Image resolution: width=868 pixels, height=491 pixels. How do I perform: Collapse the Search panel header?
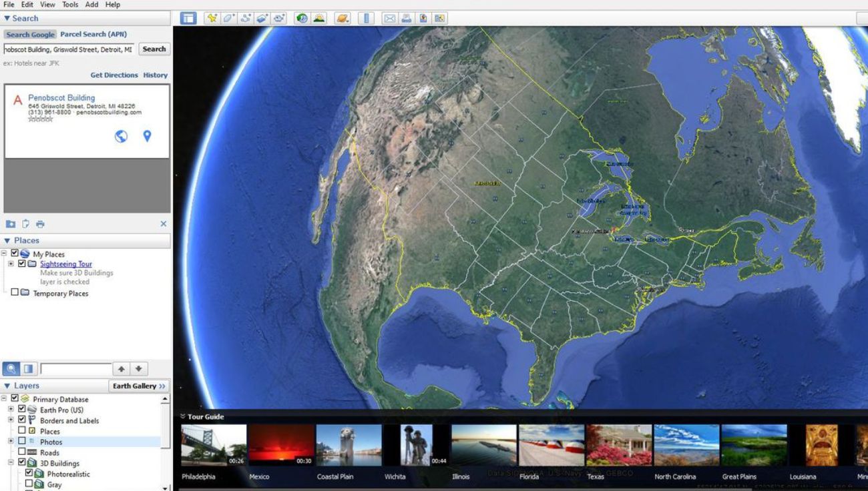pos(87,18)
